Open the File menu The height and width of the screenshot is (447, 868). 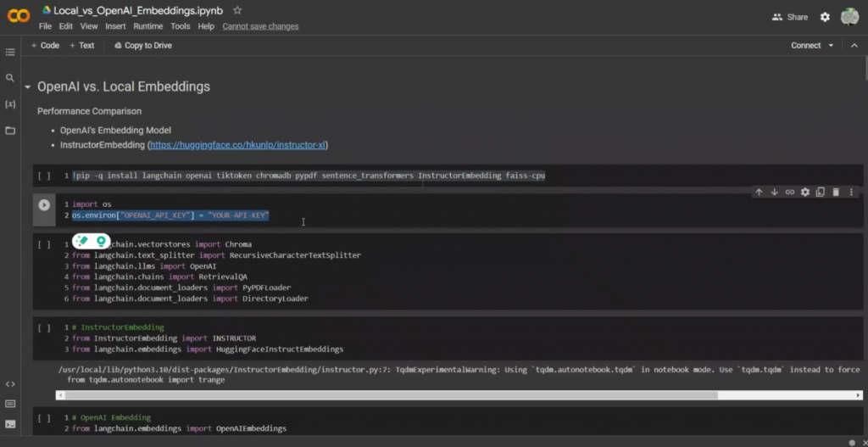click(45, 26)
